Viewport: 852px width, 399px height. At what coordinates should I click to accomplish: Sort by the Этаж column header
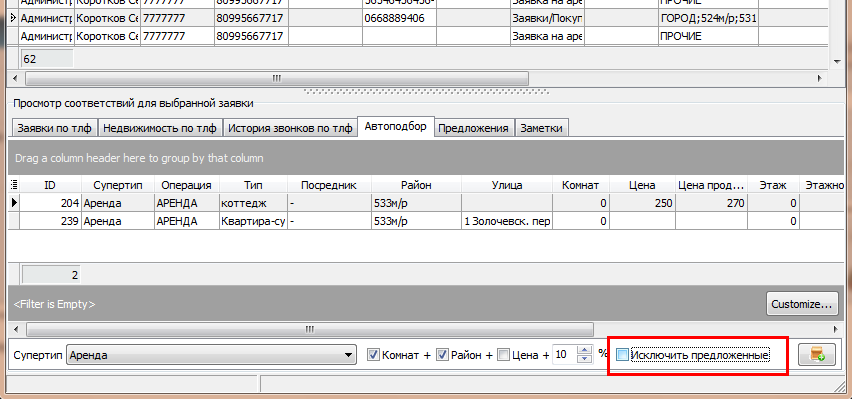click(773, 185)
